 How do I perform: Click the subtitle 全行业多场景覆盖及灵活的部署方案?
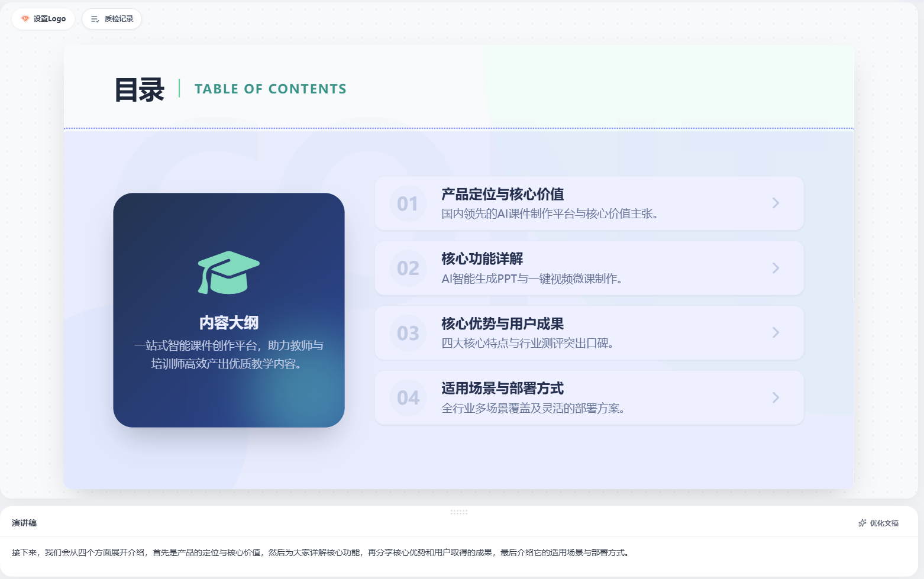(533, 408)
